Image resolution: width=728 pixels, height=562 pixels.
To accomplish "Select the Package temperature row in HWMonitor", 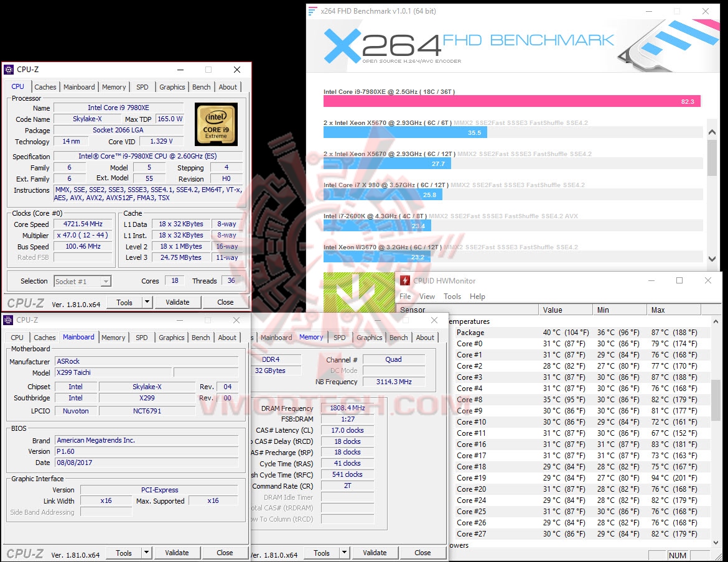I will click(x=579, y=333).
